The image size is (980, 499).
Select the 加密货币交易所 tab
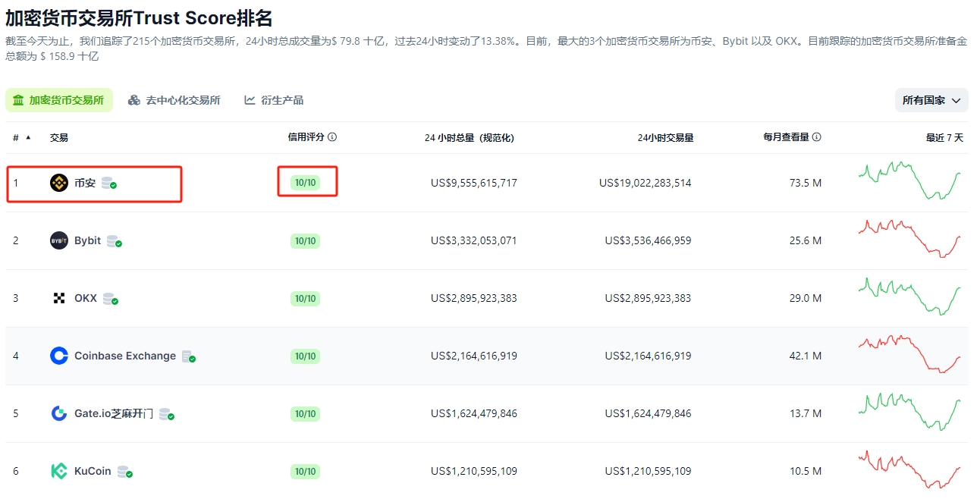(x=59, y=100)
